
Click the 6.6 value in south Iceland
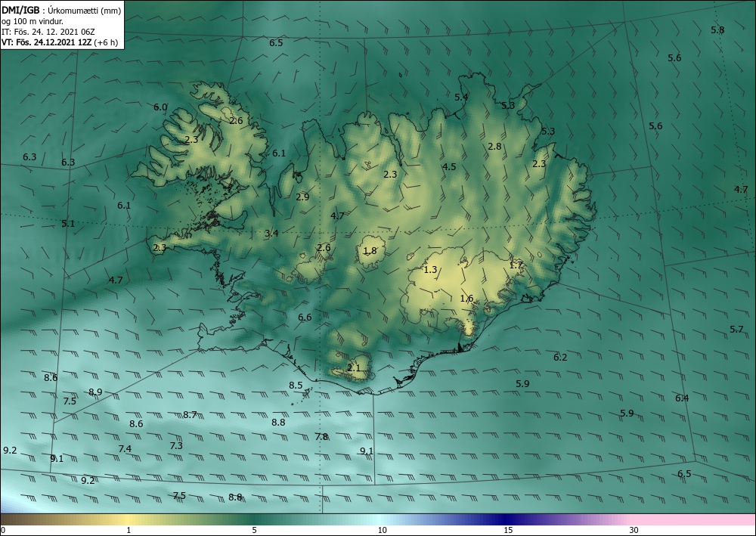(305, 318)
